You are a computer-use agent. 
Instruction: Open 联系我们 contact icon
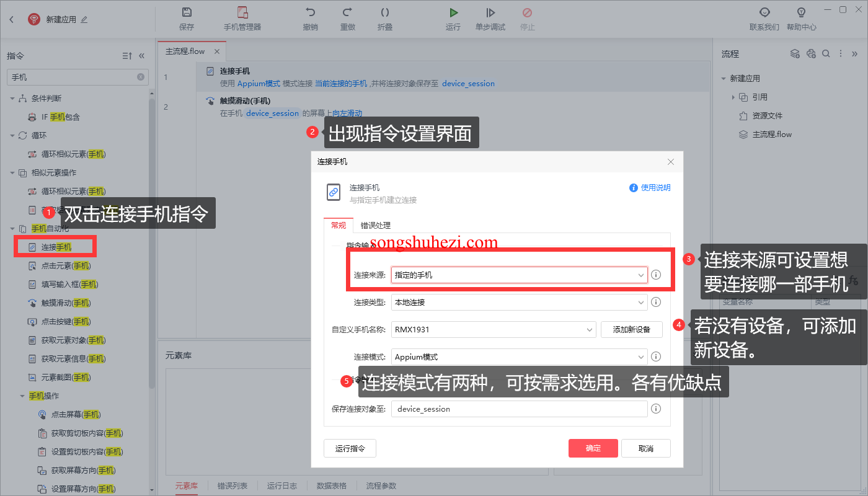pos(764,19)
